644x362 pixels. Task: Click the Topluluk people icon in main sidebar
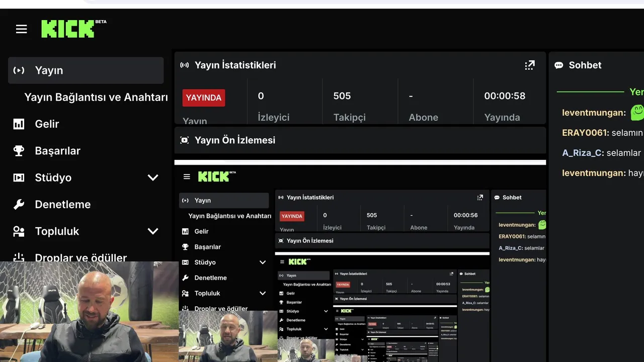coord(19,231)
